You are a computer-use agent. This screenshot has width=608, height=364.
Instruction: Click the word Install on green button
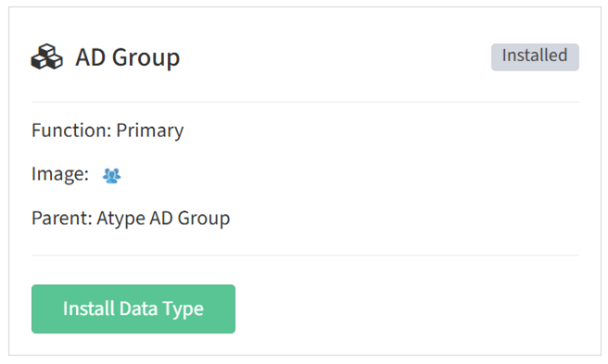click(89, 308)
